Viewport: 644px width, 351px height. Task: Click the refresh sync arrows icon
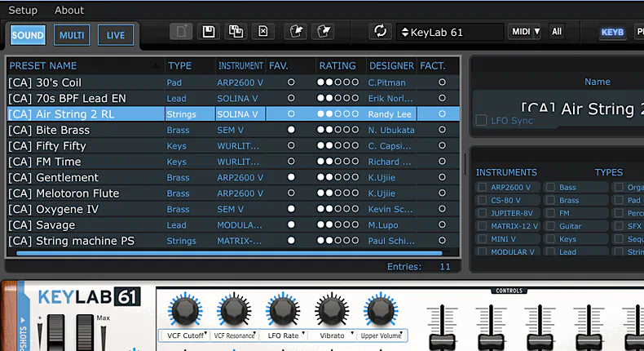381,31
